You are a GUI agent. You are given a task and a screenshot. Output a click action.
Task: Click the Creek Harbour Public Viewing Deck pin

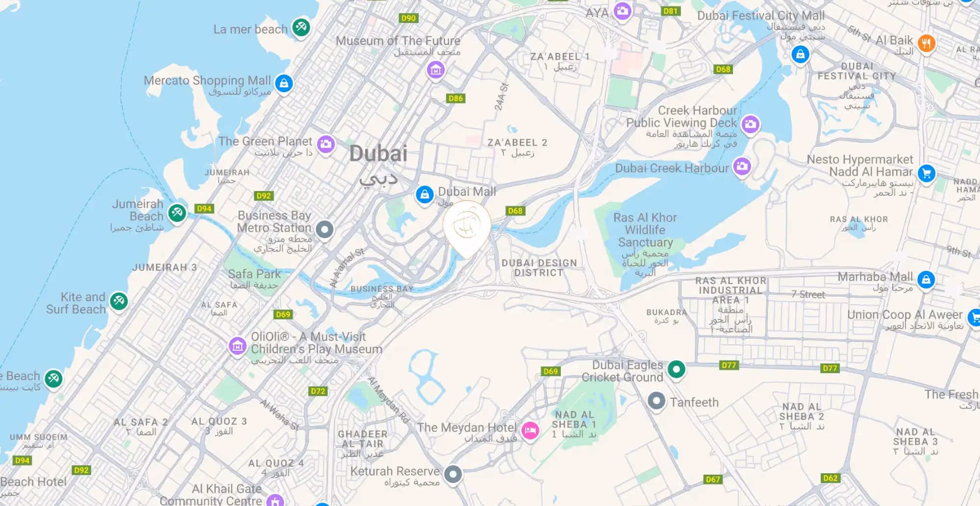[750, 124]
